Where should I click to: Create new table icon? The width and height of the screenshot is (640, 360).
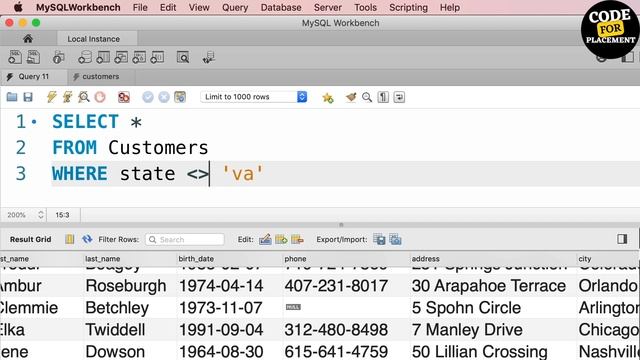coord(103,58)
